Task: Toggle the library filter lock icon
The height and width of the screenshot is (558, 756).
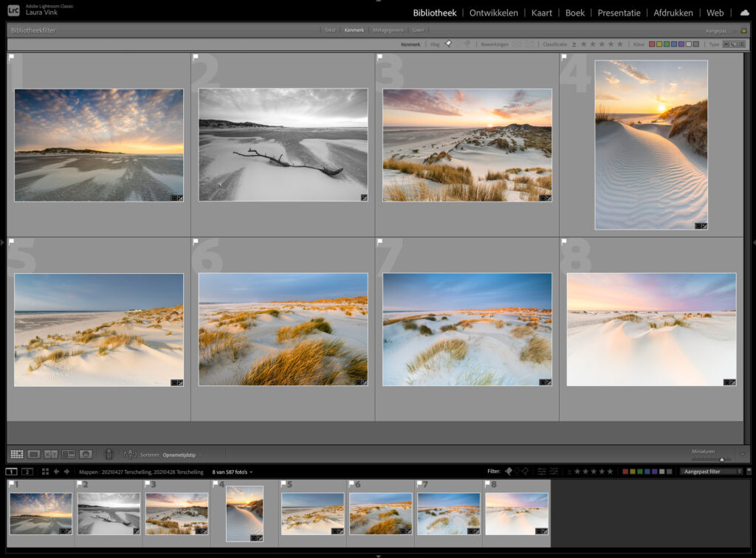Action: [743, 30]
